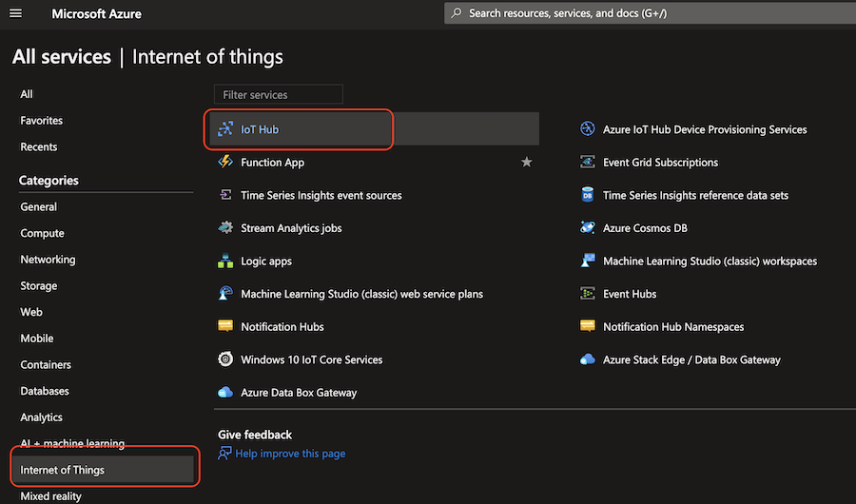The width and height of the screenshot is (856, 504).
Task: Click the Help improve this page link
Action: click(290, 454)
